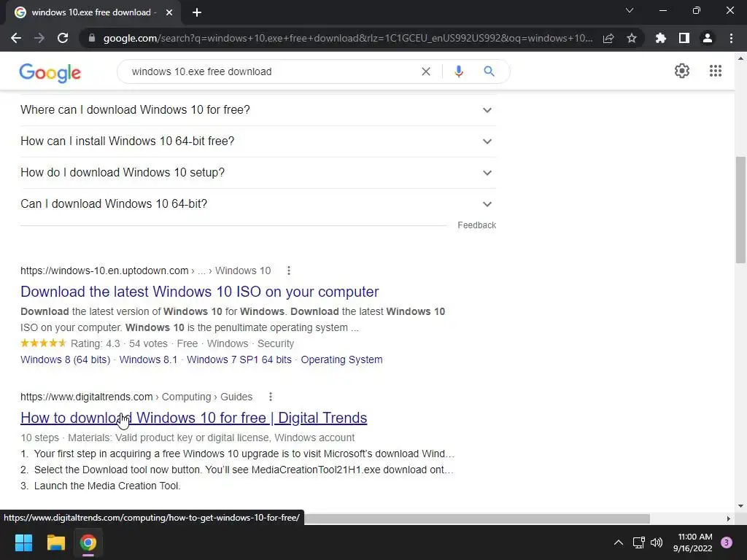Open the clock showing 11:00 AM
747x560 pixels.
click(693, 542)
